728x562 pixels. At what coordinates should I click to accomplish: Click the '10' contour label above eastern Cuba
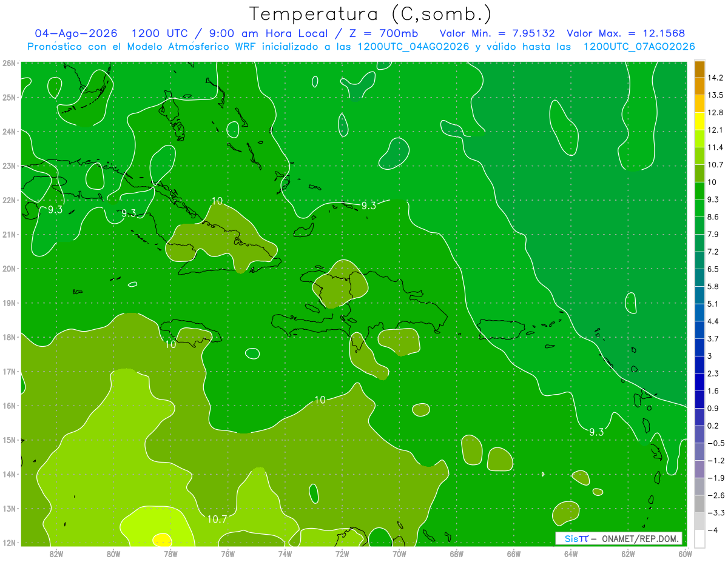pos(218,201)
